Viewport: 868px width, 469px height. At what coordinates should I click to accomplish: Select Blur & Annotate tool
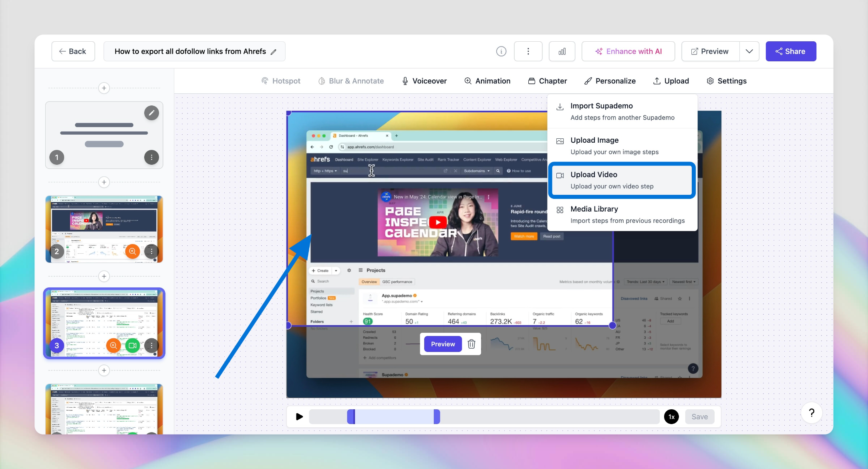pos(351,81)
